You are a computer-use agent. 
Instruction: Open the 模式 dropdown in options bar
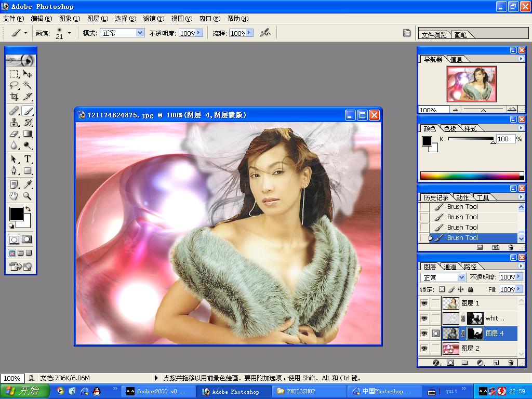coord(140,33)
